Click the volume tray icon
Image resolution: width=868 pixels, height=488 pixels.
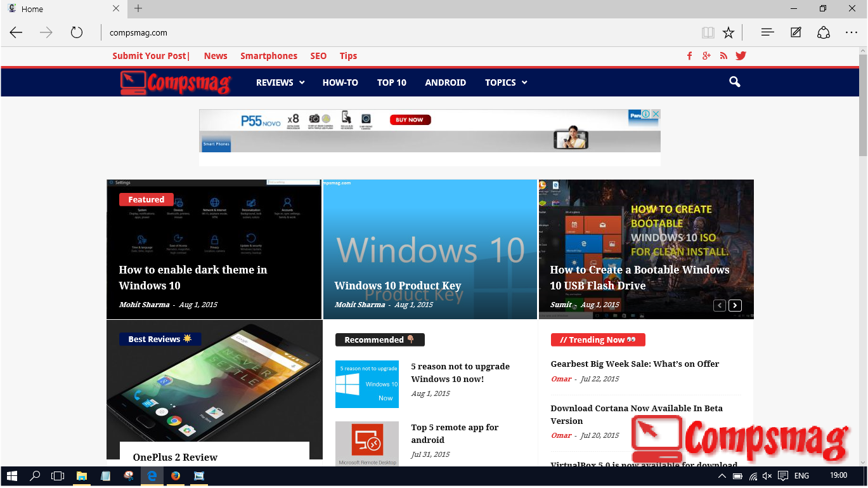767,475
